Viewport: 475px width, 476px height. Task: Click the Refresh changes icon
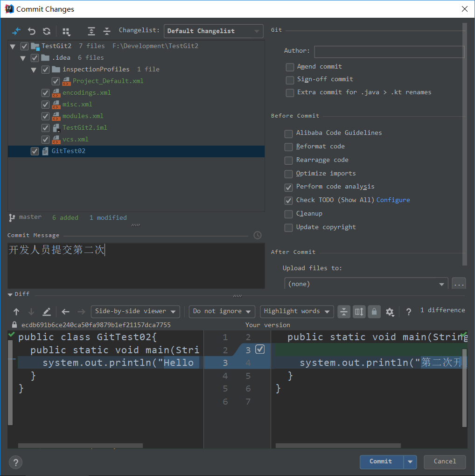coord(47,31)
